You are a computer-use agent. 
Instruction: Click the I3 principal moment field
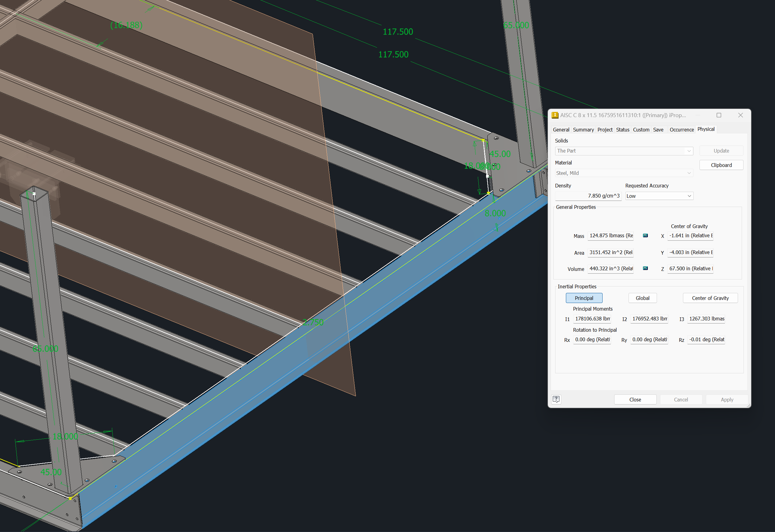click(x=706, y=319)
